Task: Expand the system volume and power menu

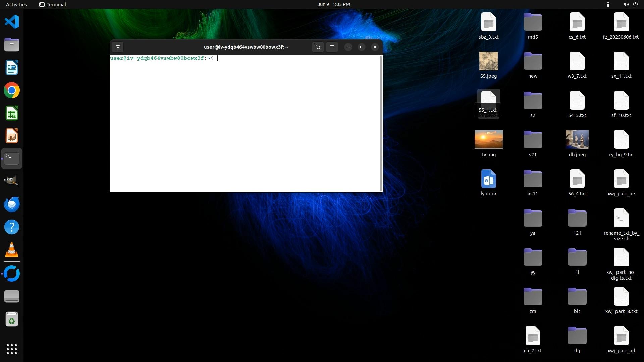Action: (x=630, y=4)
